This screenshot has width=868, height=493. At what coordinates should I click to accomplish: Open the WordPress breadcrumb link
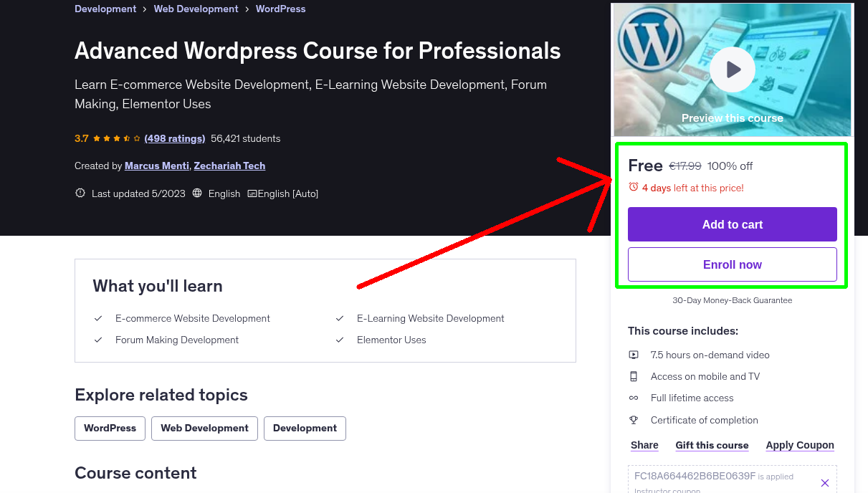280,9
